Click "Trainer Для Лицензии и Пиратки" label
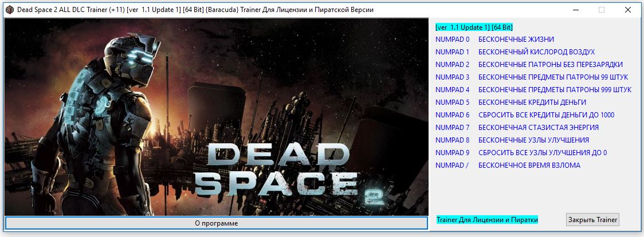Screen dimensions: 644x237 click(x=487, y=220)
